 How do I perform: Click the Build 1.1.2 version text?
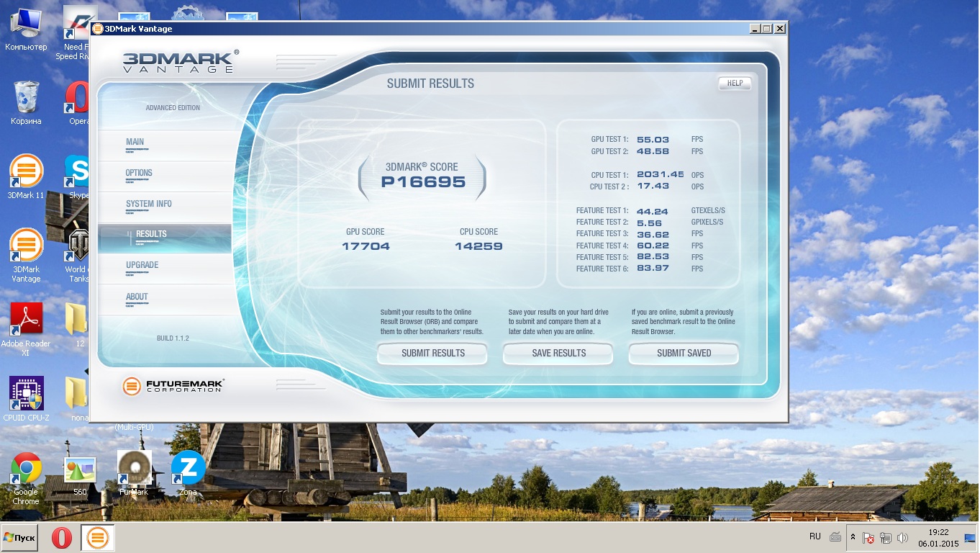click(x=173, y=338)
